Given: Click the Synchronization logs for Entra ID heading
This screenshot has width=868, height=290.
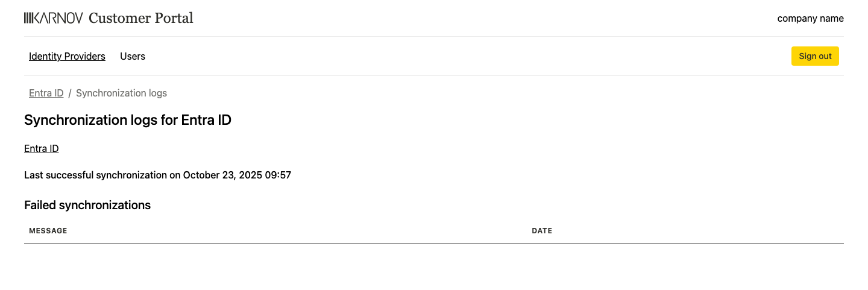Looking at the screenshot, I should point(128,120).
